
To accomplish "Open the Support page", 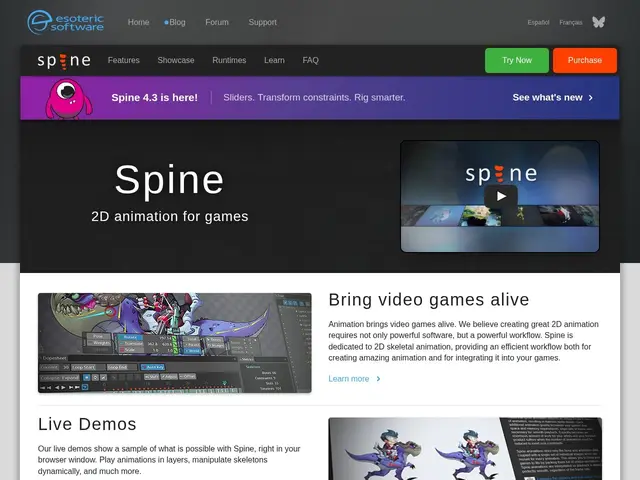I will pyautogui.click(x=262, y=22).
